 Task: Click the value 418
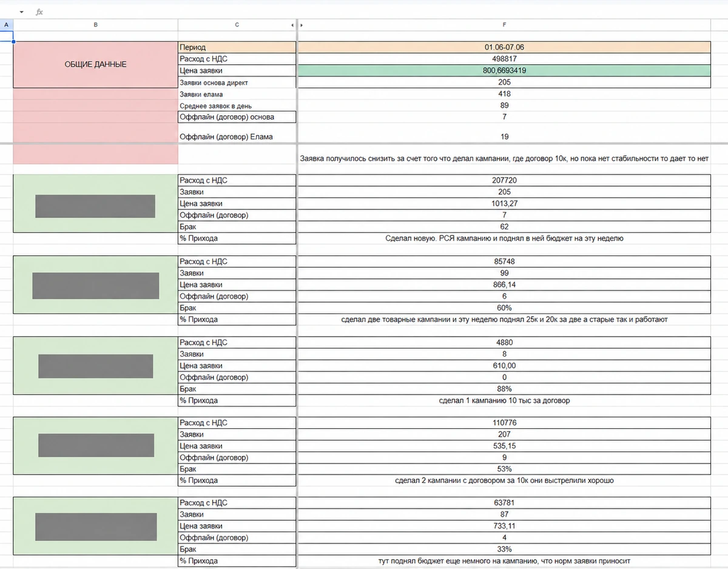(x=504, y=94)
